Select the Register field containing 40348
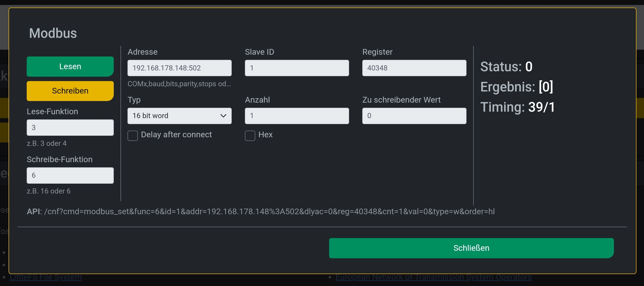 click(x=414, y=68)
